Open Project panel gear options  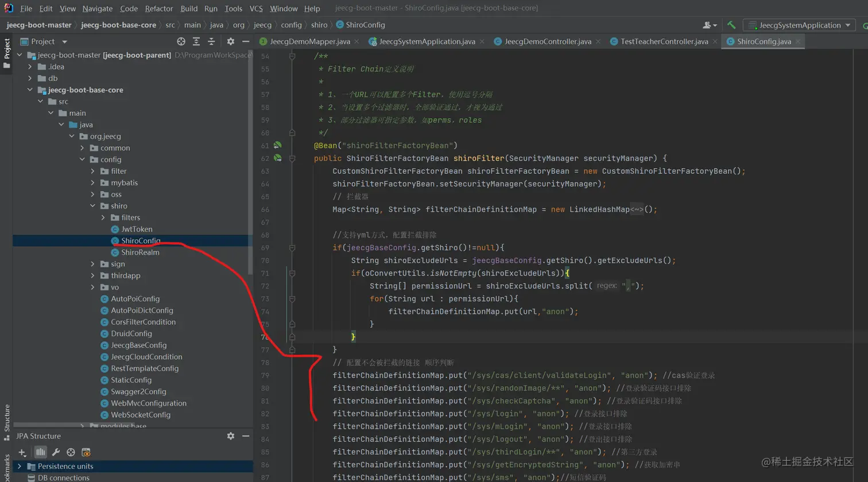231,41
